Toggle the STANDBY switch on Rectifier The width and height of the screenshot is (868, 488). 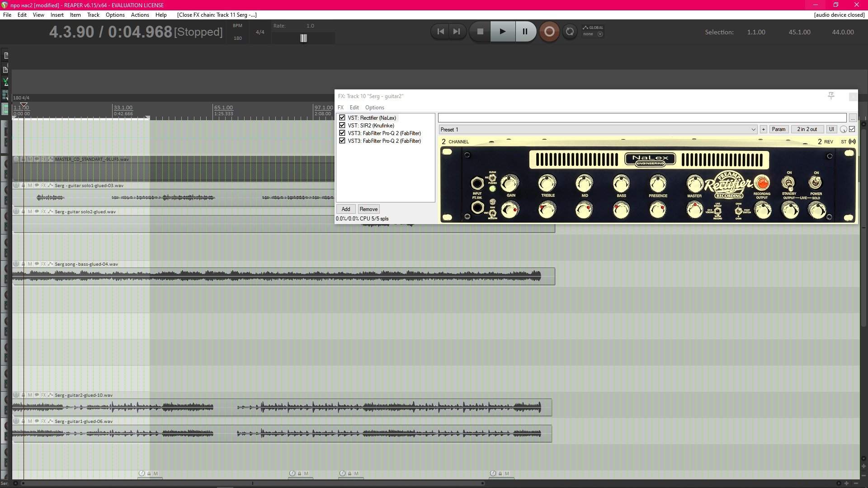point(788,183)
